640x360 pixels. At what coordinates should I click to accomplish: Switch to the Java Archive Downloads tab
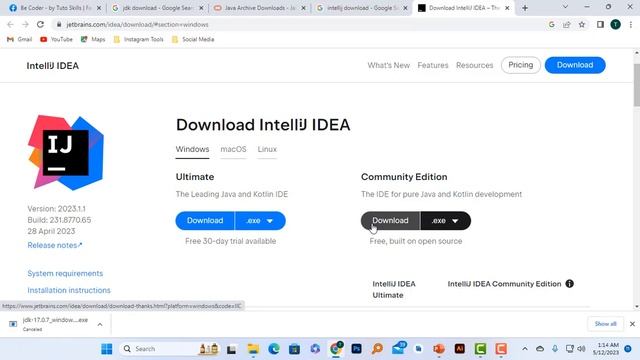click(x=260, y=8)
